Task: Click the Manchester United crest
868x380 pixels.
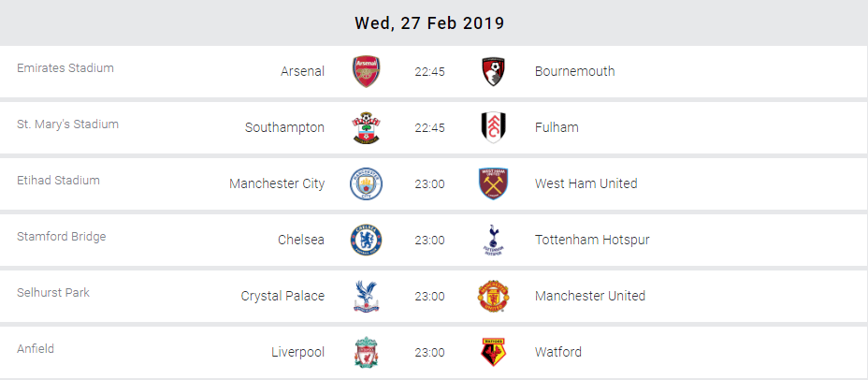Action: (x=492, y=296)
